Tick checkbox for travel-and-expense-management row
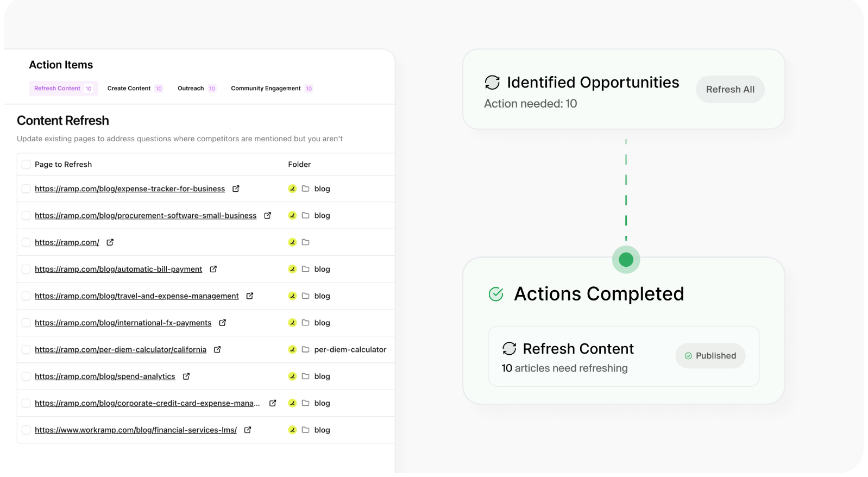The height and width of the screenshot is (477, 868). point(26,296)
